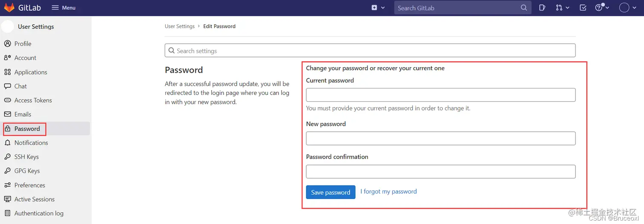Screen dimensions: 644x224
Task: Open the Help question mark dropdown
Action: (602, 8)
